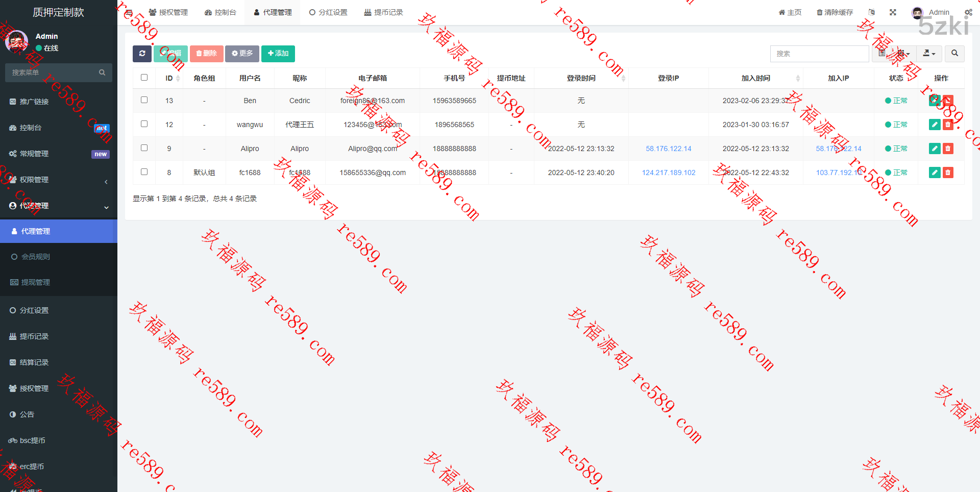Click the 搜索 search input above the table
This screenshot has width=980, height=492.
pyautogui.click(x=819, y=54)
